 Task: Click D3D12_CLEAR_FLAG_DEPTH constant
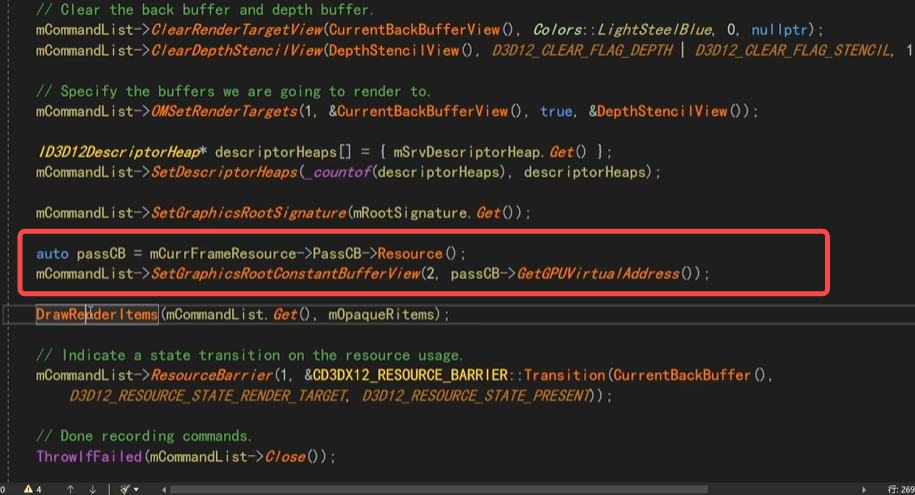click(x=582, y=51)
